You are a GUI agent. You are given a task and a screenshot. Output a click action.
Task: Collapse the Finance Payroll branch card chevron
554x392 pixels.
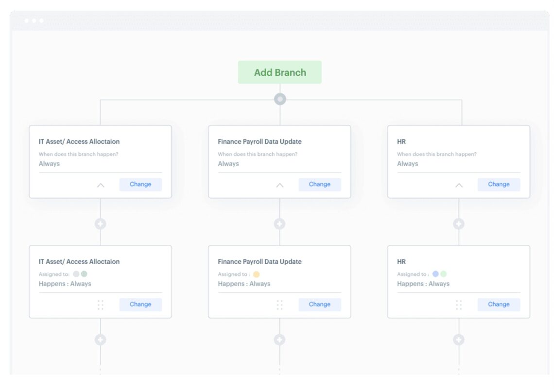(279, 185)
